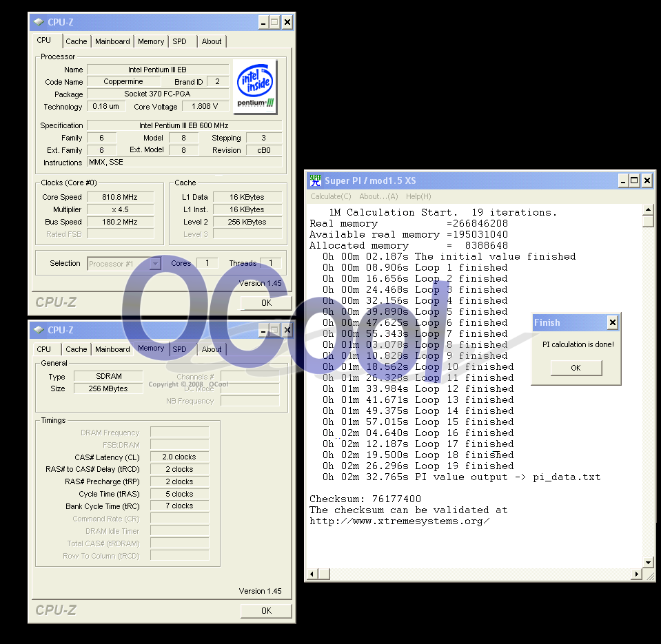Image resolution: width=661 pixels, height=644 pixels.
Task: Click the Specification Intel Pentium III EB 600 MHz field
Action: point(185,125)
